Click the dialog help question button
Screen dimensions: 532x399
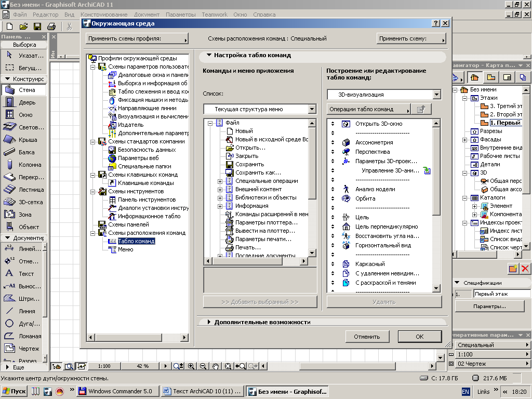(436, 23)
